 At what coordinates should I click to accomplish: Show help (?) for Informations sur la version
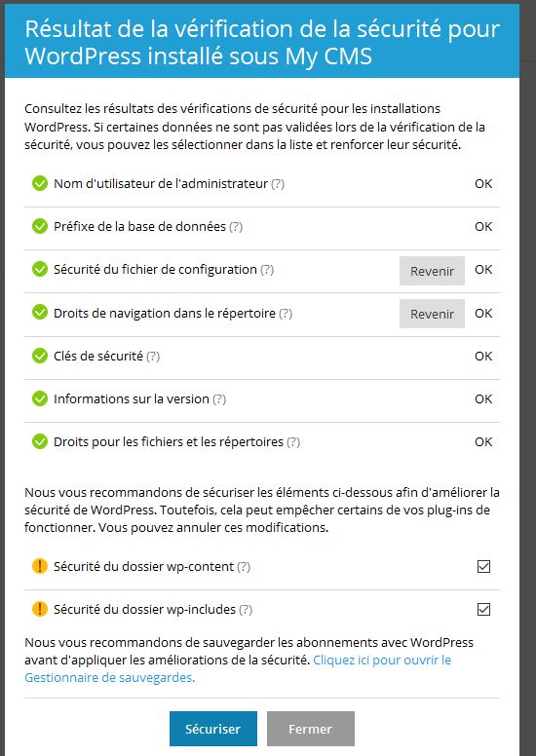tap(219, 399)
